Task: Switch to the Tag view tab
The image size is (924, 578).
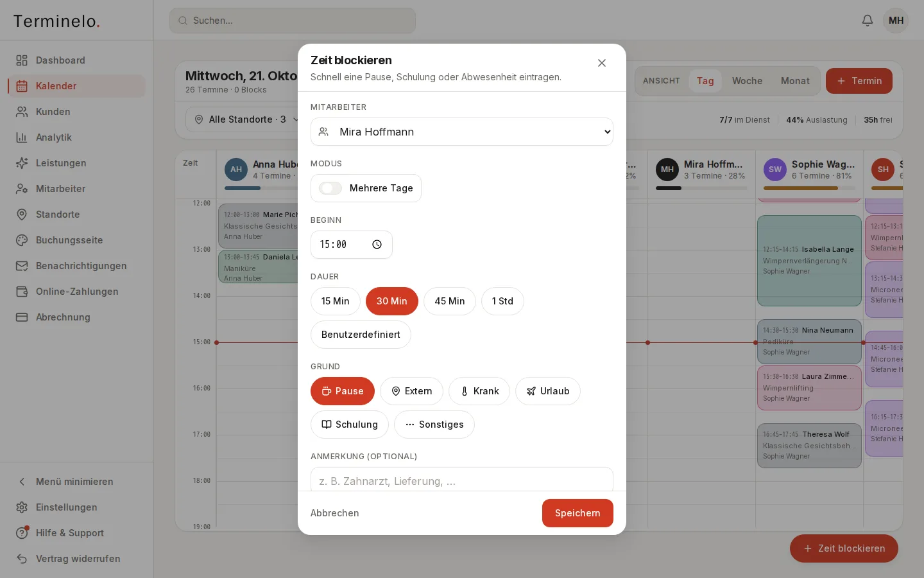Action: pos(705,81)
